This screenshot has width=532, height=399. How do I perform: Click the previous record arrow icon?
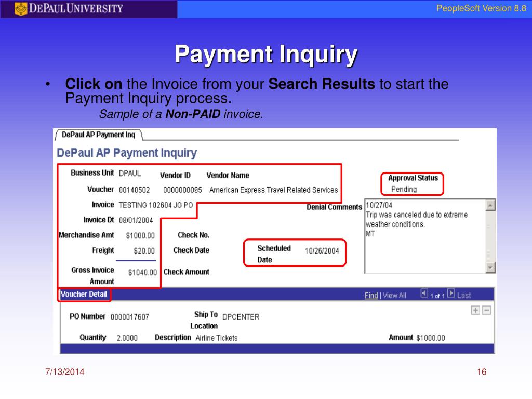point(423,294)
